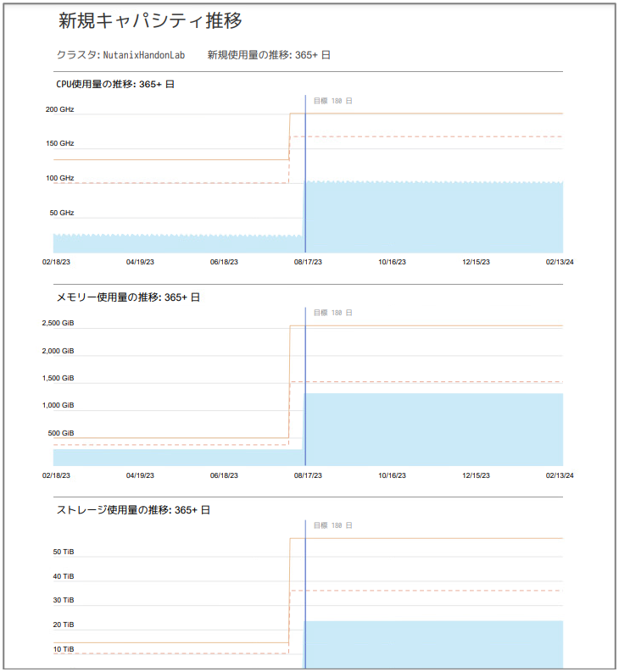Viewport: 619px width, 672px height.
Task: Click the 新規使用量の推移: 365+ 日 label
Action: point(269,55)
